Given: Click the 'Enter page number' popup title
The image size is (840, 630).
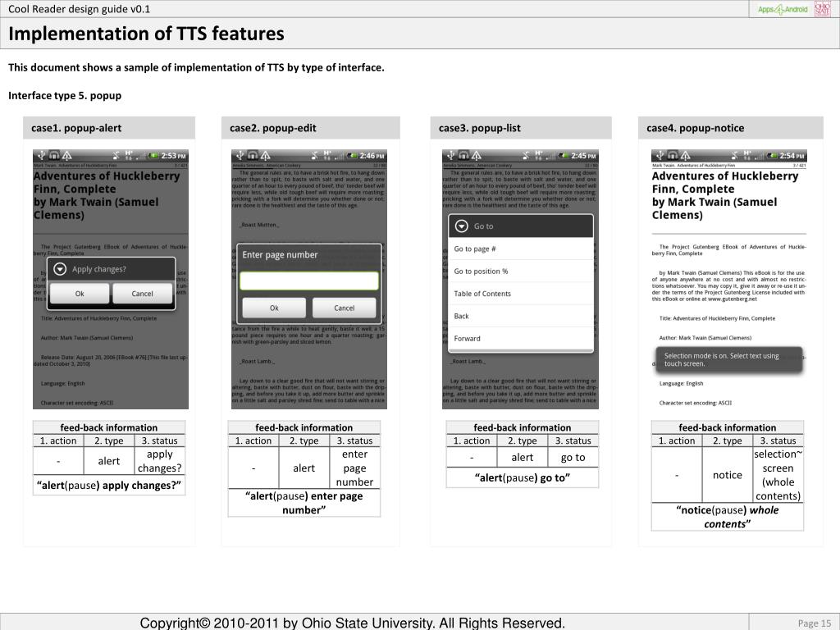Looking at the screenshot, I should click(280, 255).
